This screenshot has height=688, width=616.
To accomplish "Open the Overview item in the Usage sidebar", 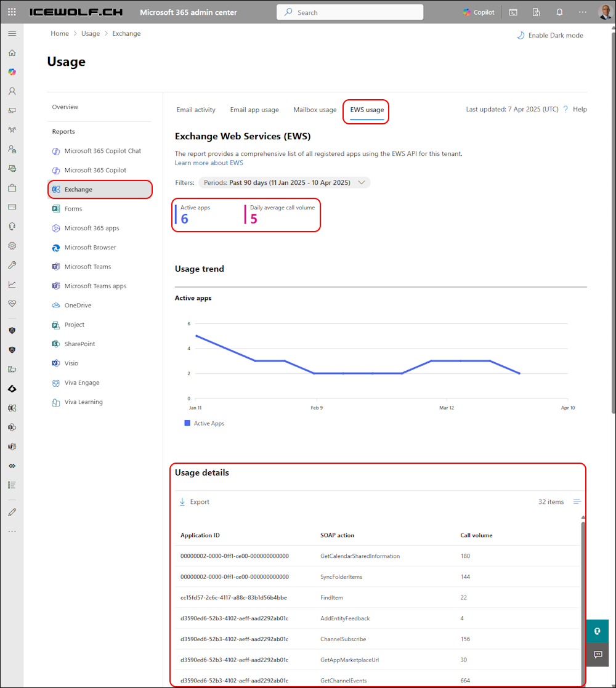I will point(65,107).
